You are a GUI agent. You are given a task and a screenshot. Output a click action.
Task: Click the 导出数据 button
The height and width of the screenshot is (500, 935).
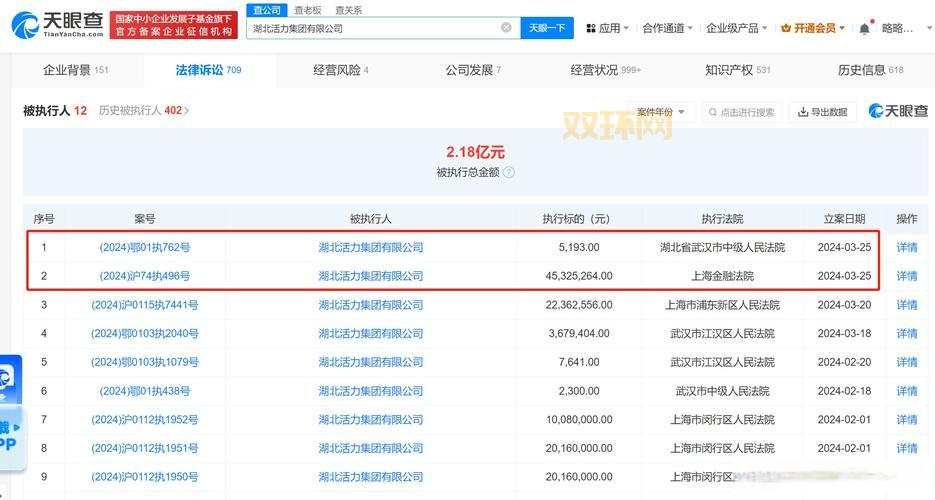pyautogui.click(x=822, y=112)
